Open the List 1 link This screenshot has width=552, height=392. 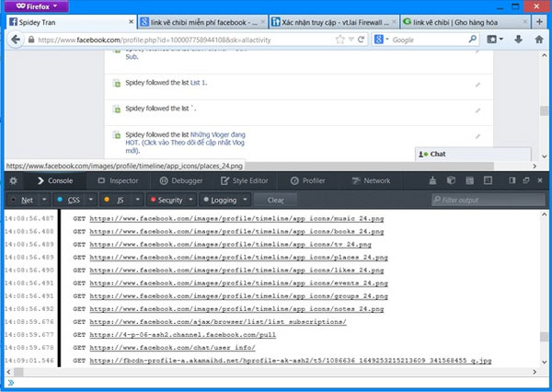(x=198, y=83)
